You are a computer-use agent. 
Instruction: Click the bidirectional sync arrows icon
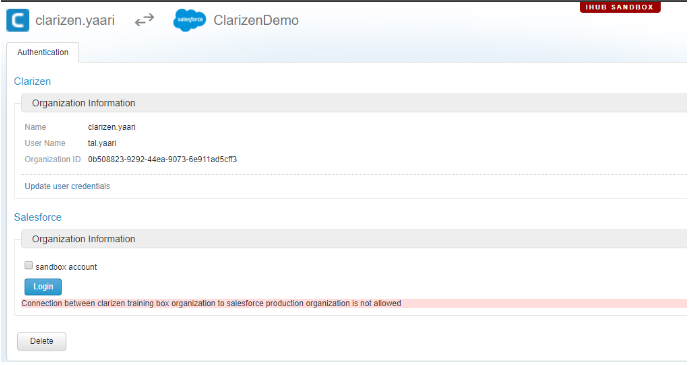(x=145, y=20)
